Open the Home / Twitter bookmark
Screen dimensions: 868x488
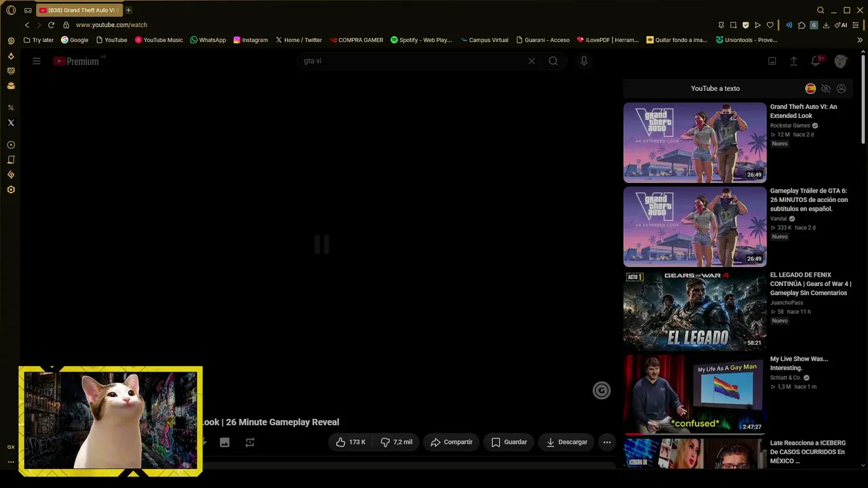[298, 40]
